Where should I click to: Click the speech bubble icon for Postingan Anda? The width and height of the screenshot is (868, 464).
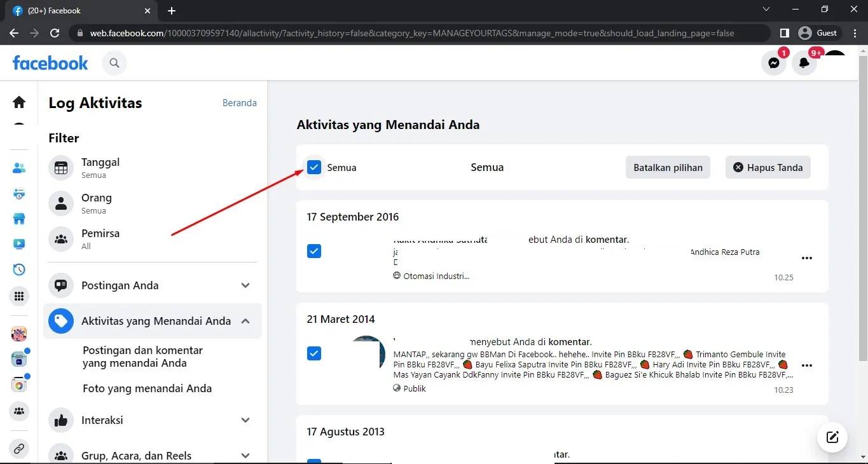point(61,285)
